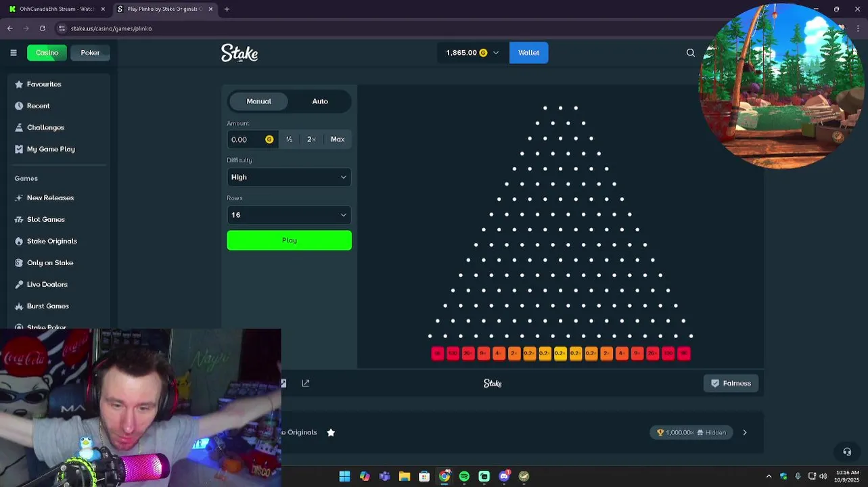Click the Challenges icon in sidebar
868x487 pixels.
(x=19, y=128)
